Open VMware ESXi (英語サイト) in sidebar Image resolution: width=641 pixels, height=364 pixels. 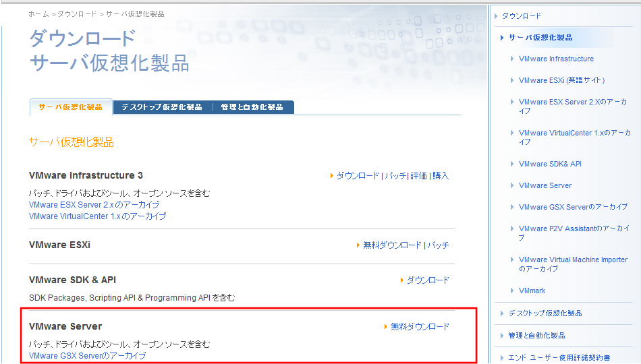coord(561,80)
